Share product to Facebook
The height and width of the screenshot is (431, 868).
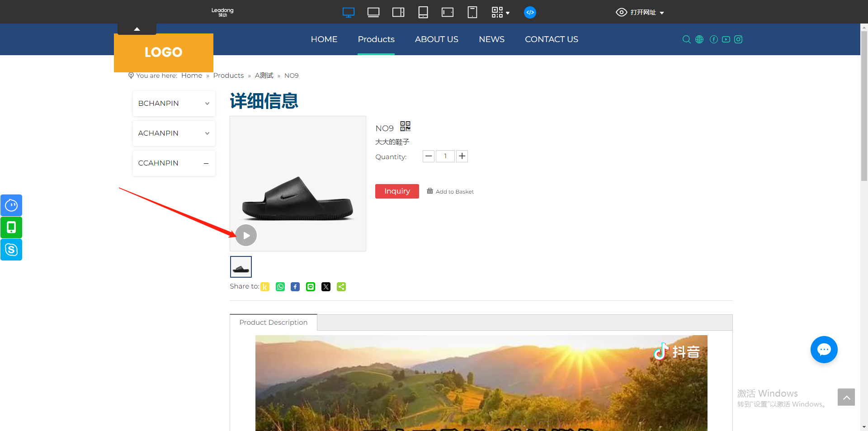pos(295,286)
